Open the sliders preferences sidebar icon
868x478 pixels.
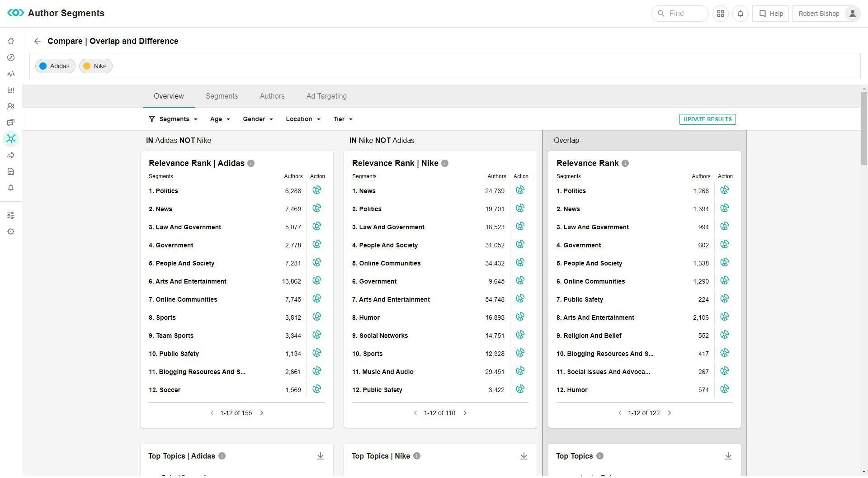[x=11, y=215]
